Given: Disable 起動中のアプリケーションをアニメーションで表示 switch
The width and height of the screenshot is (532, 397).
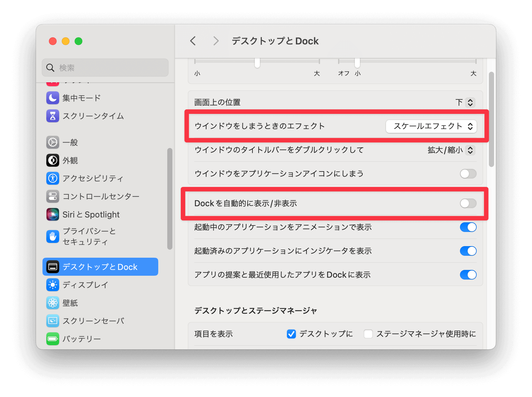Looking at the screenshot, I should coord(468,227).
